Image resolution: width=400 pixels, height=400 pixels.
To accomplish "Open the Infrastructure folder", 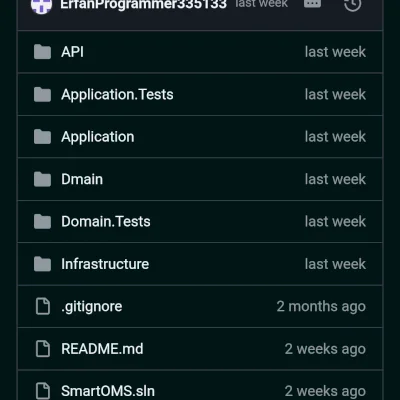I will click(x=105, y=264).
